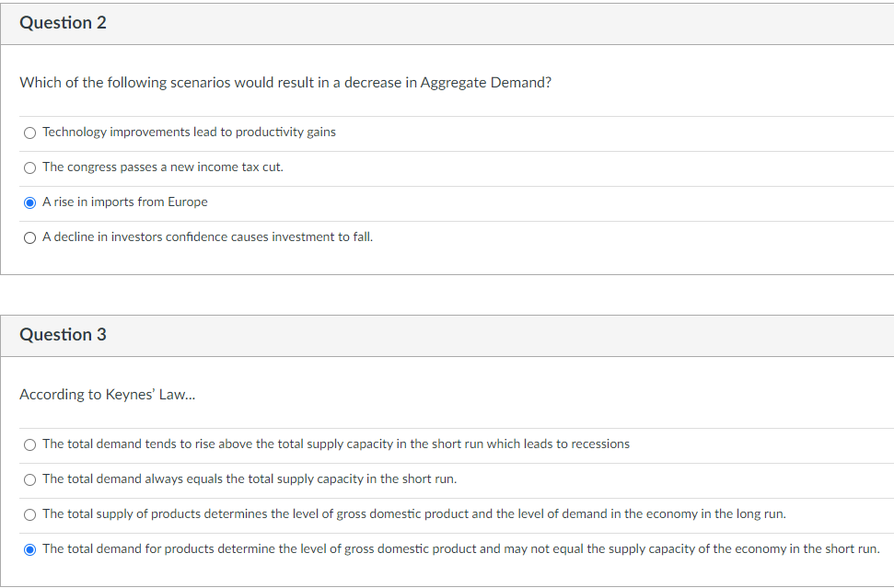Click the 'Question 3' heading

click(x=63, y=335)
